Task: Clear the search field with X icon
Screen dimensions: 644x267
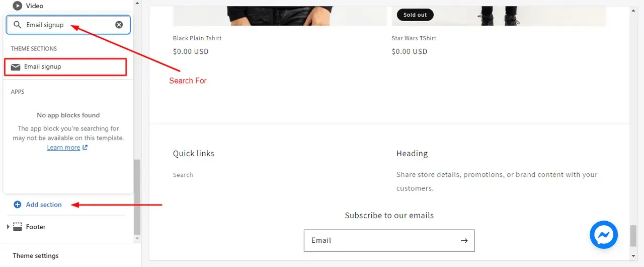Action: click(x=119, y=25)
